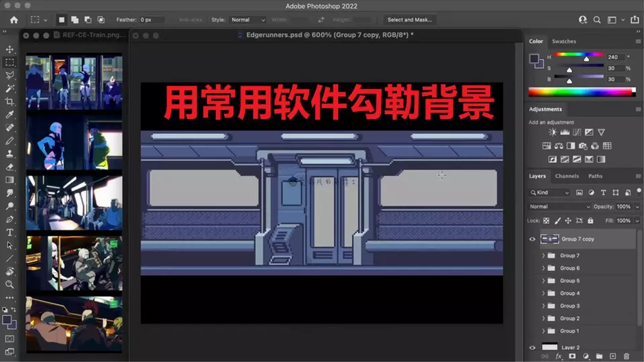Toggle Lock all padlock
Image resolution: width=644 pixels, height=362 pixels.
(x=590, y=221)
